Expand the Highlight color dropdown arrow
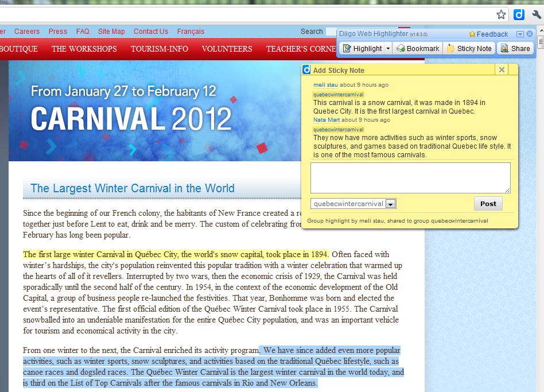Viewport: 544px width, 392px height. (388, 49)
